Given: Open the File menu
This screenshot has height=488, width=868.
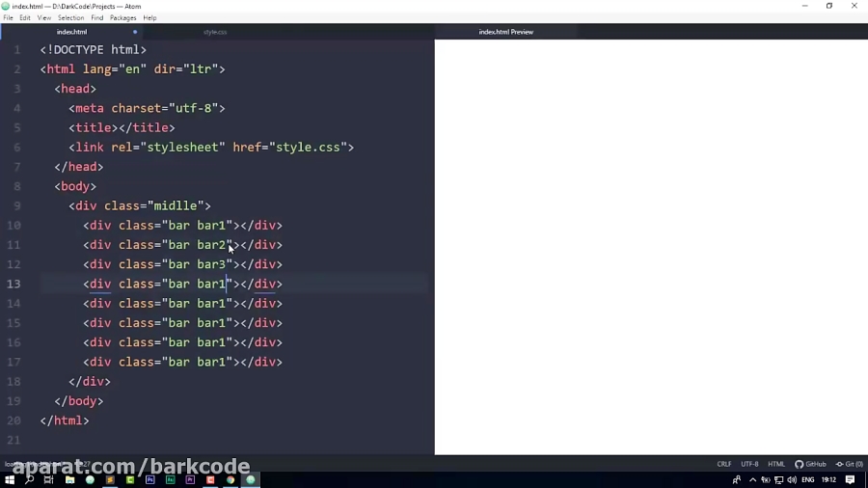Looking at the screenshot, I should [8, 17].
